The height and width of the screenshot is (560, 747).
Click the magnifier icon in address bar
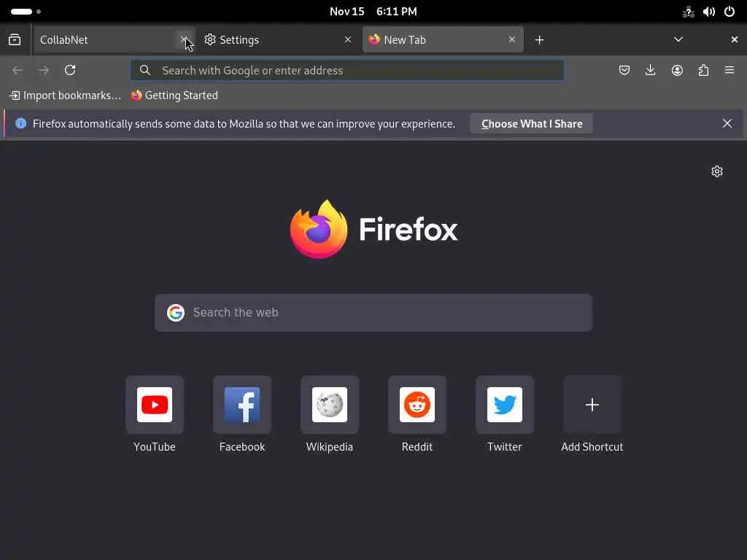point(145,71)
